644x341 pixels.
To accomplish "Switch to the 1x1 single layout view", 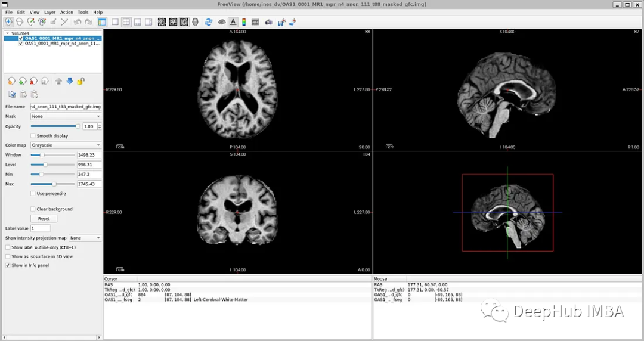I will [115, 22].
